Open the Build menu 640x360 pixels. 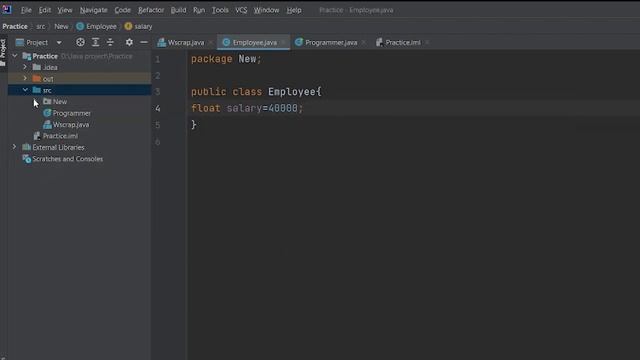click(178, 10)
